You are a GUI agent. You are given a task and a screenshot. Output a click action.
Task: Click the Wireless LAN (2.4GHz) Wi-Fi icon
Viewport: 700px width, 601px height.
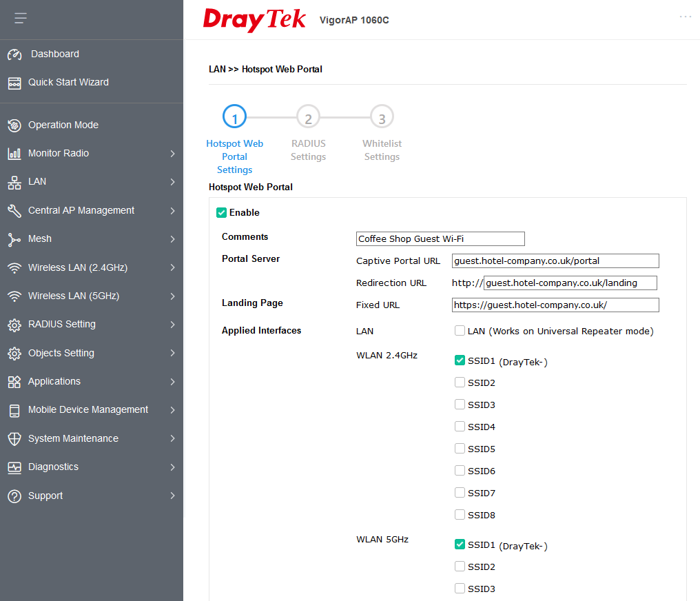click(14, 268)
